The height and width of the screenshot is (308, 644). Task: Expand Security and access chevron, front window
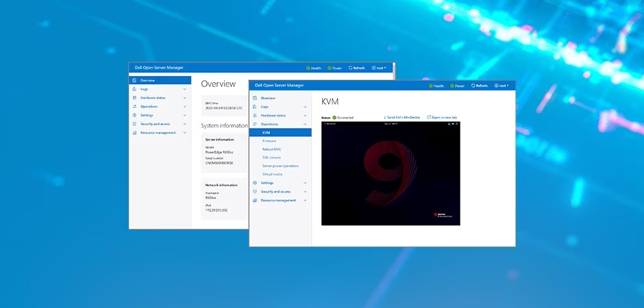(305, 192)
